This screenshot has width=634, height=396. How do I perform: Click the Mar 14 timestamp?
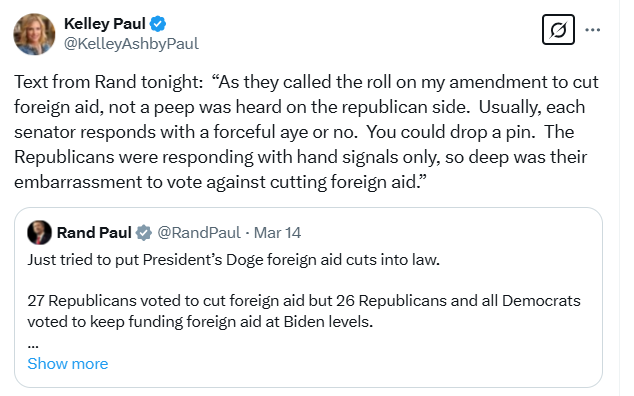277,233
